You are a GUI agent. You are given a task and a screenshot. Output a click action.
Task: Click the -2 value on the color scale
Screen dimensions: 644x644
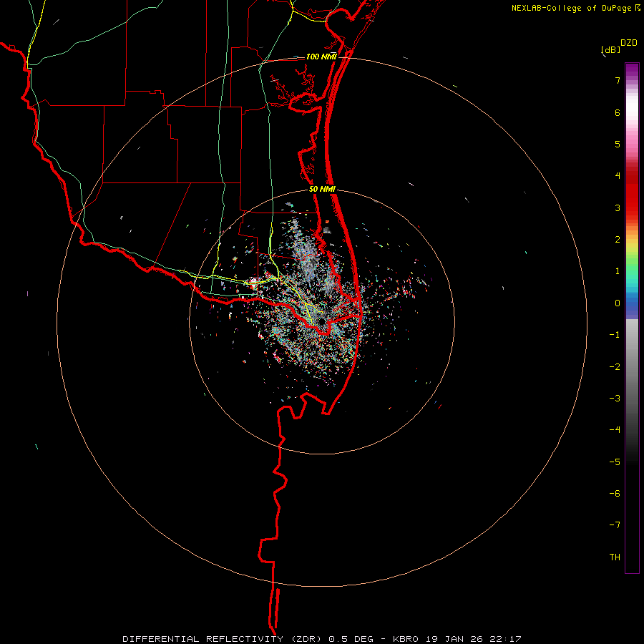615,367
